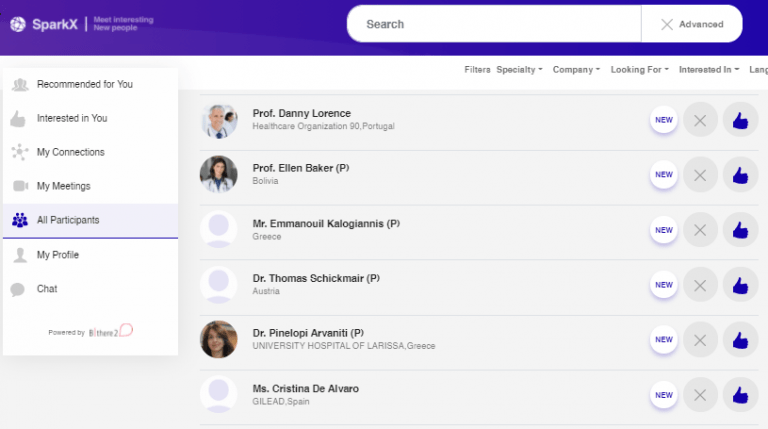
Task: Dismiss Prof. Danny Lorence with X
Action: coord(700,120)
